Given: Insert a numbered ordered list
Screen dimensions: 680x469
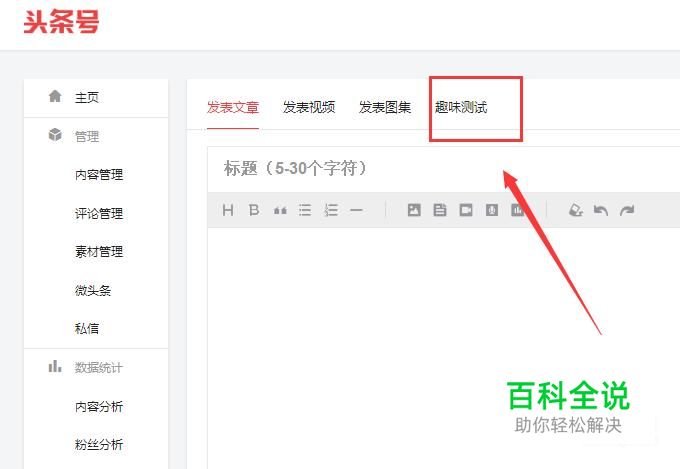Looking at the screenshot, I should tap(331, 210).
